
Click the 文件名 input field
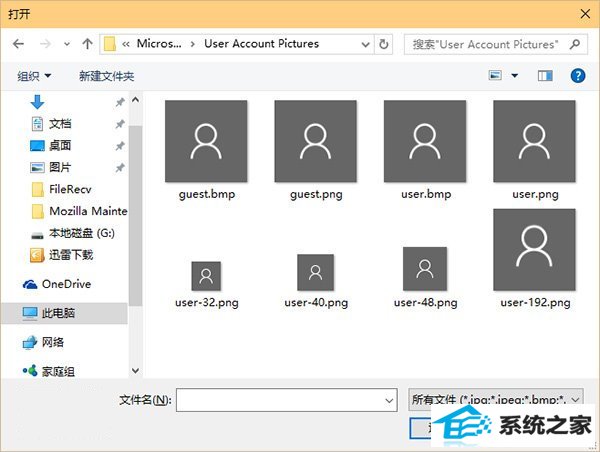tap(287, 400)
